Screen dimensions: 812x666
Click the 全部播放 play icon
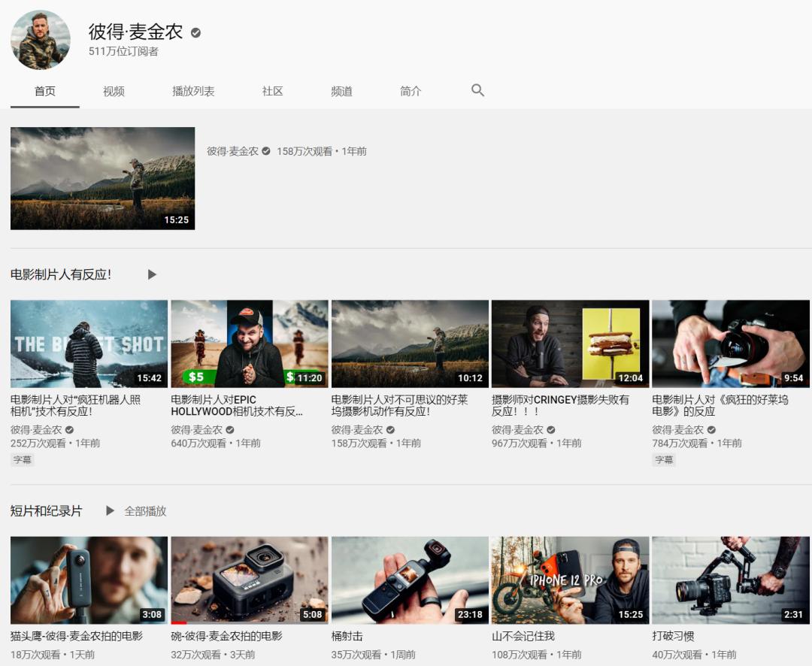click(x=111, y=510)
